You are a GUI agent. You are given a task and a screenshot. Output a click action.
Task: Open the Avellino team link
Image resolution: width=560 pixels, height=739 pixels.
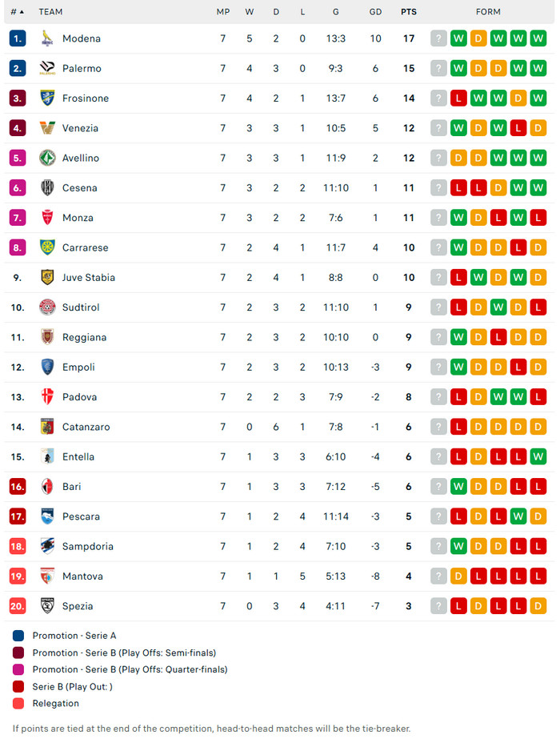[x=81, y=158]
